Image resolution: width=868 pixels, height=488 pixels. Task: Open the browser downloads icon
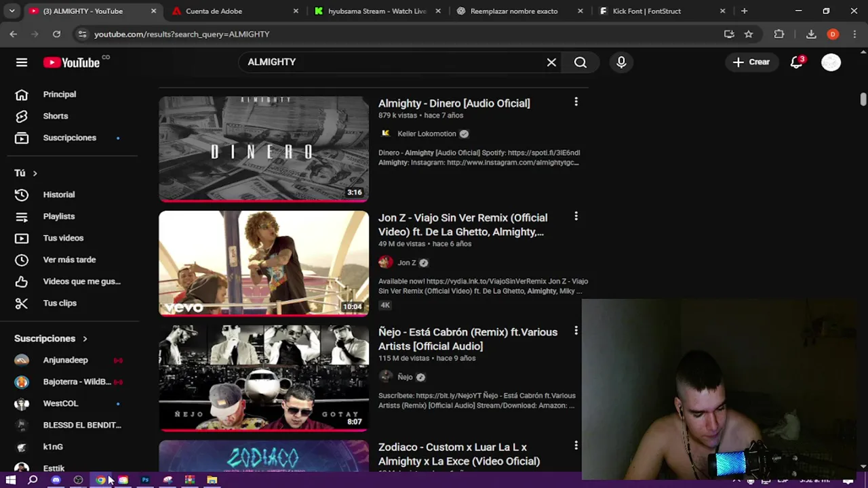pos(811,34)
